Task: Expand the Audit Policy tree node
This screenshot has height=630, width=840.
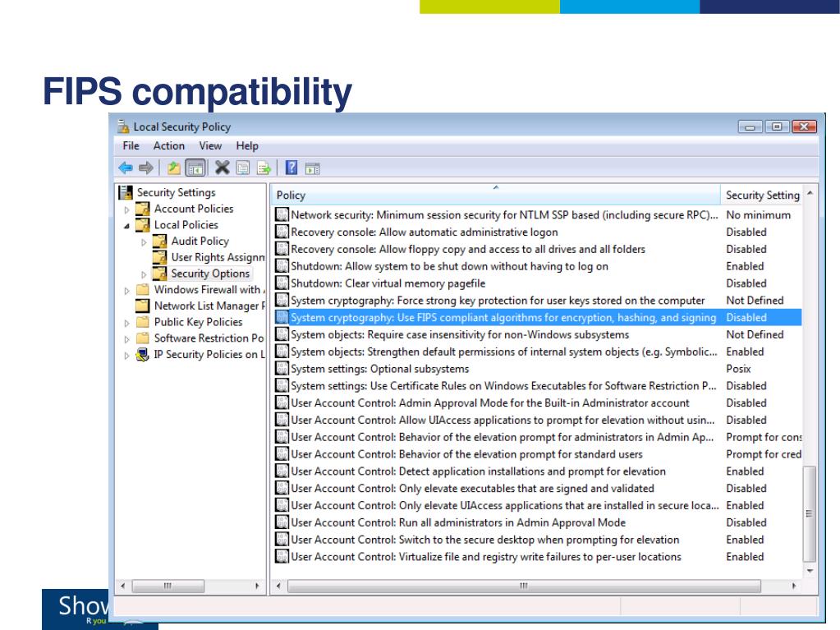Action: [144, 242]
